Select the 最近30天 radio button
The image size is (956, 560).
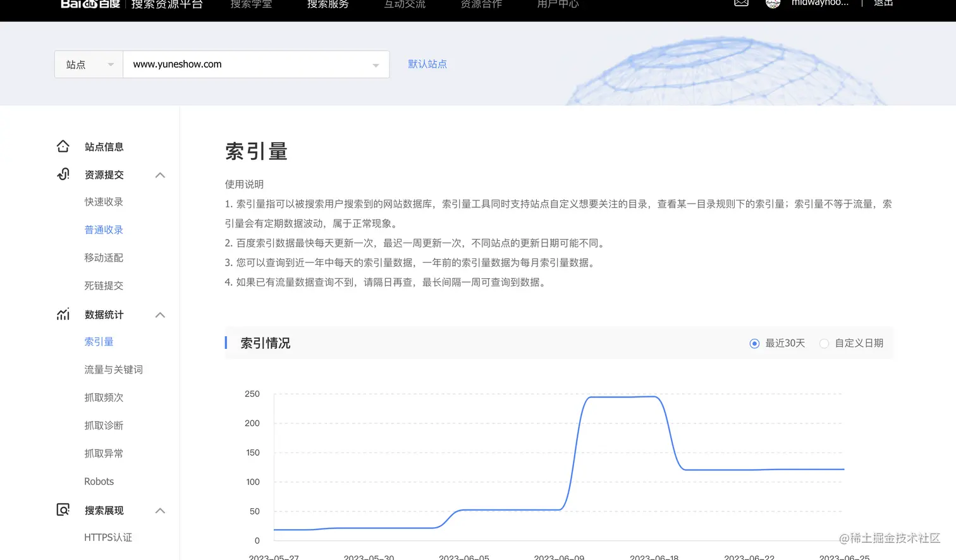754,343
